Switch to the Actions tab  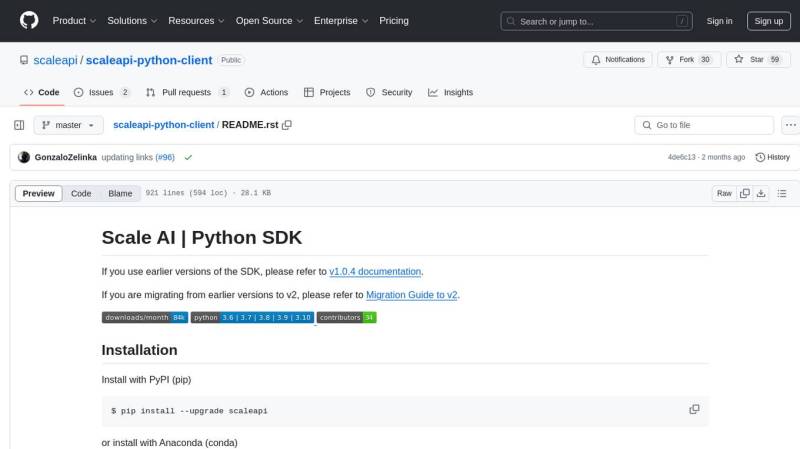coord(266,92)
